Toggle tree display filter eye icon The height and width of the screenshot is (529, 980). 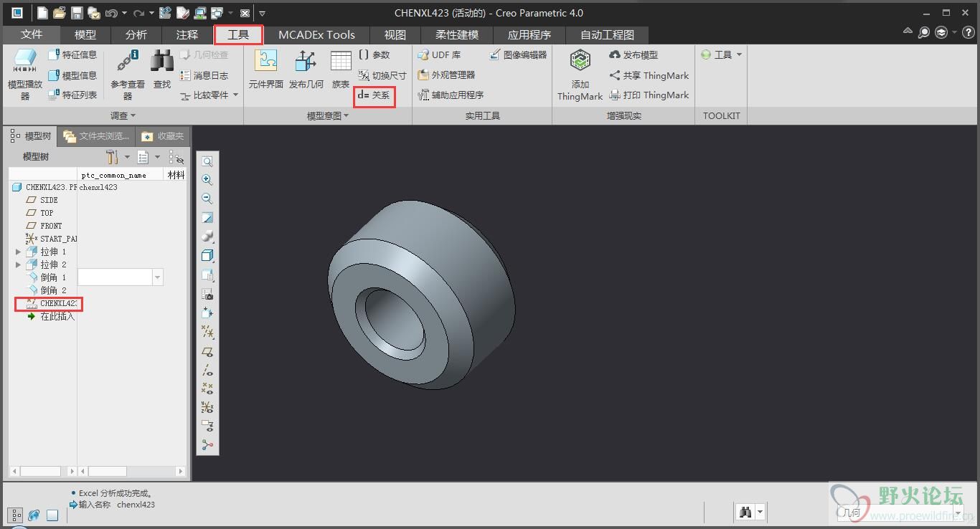(176, 157)
